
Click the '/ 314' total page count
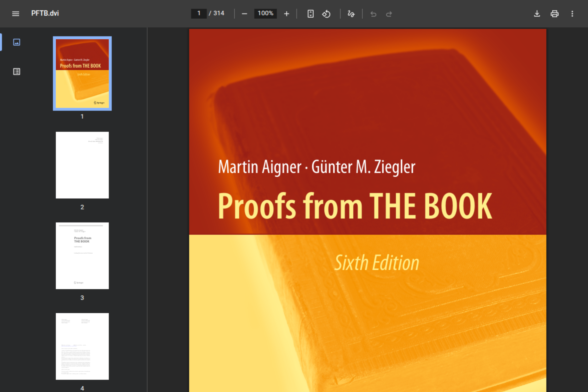(217, 13)
